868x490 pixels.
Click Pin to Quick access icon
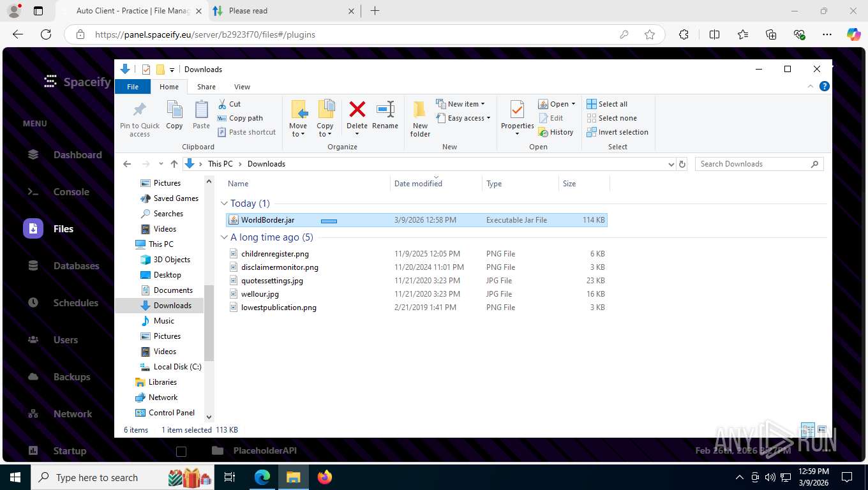click(139, 110)
